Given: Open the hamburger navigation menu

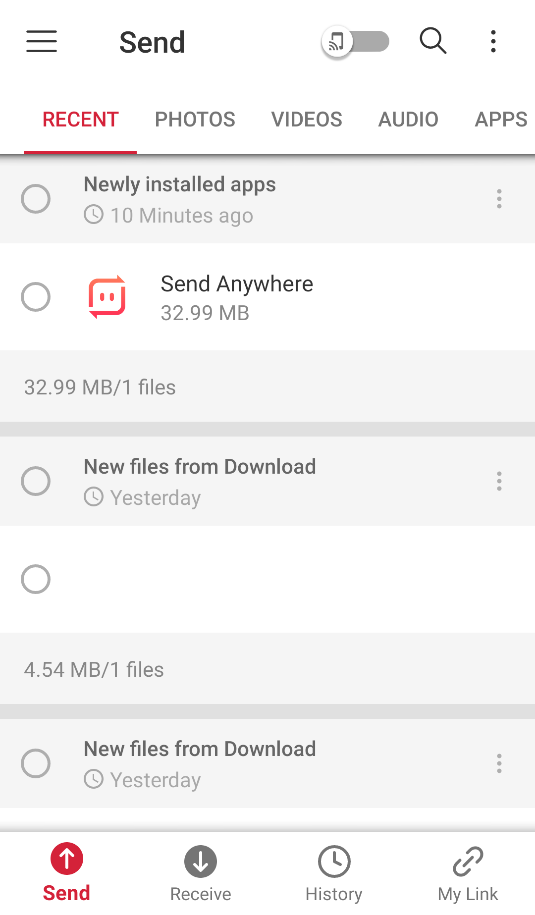Looking at the screenshot, I should tap(41, 41).
